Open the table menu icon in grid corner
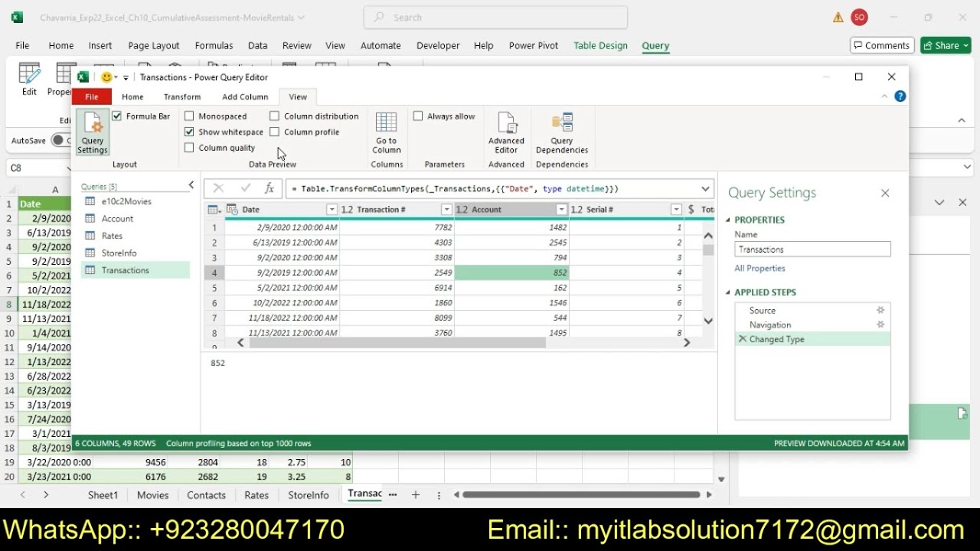The width and height of the screenshot is (980, 551). (x=214, y=210)
